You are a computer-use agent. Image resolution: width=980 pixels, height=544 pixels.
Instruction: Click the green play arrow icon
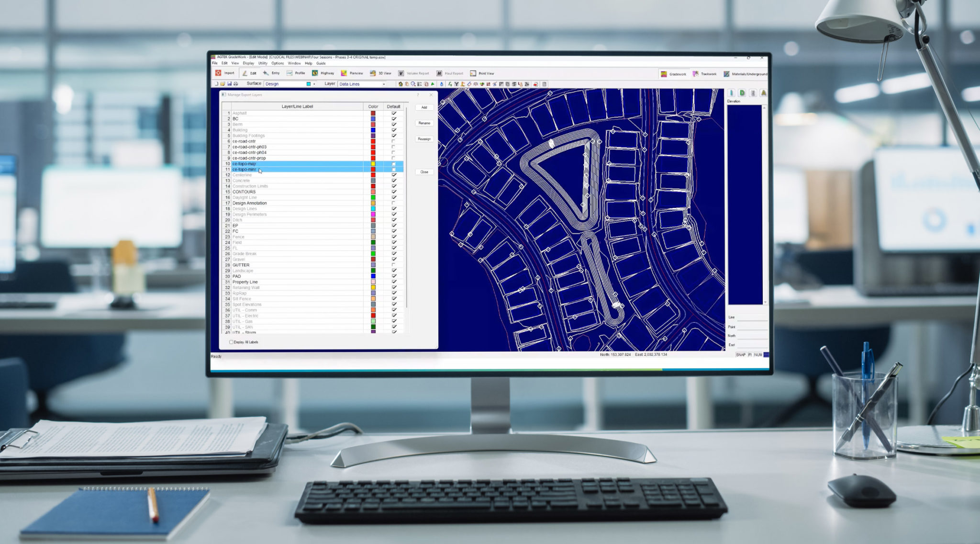[x=433, y=84]
